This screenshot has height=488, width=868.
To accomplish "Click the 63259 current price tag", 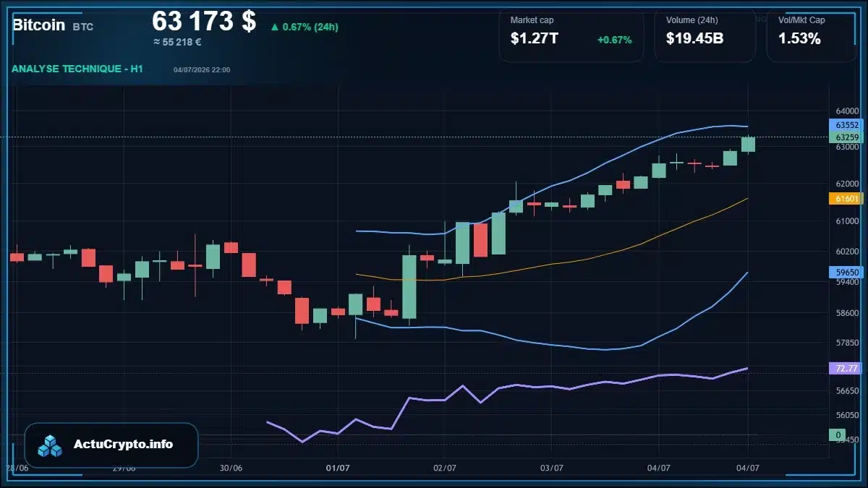I will coord(846,137).
